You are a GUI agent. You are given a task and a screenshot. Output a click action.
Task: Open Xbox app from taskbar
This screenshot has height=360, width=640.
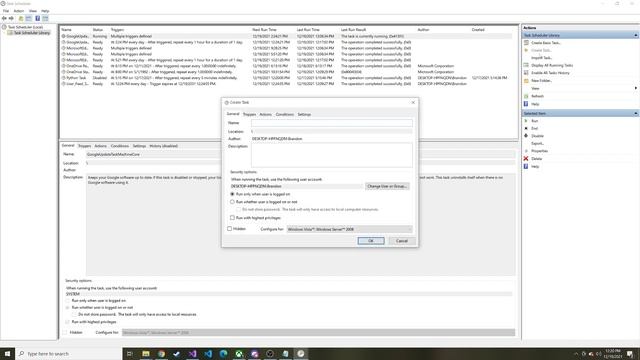coord(239,353)
